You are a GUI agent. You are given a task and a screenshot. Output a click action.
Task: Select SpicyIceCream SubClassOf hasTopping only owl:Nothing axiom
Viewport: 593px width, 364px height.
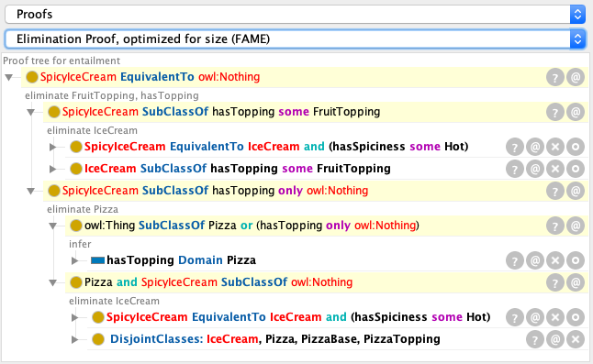point(215,191)
